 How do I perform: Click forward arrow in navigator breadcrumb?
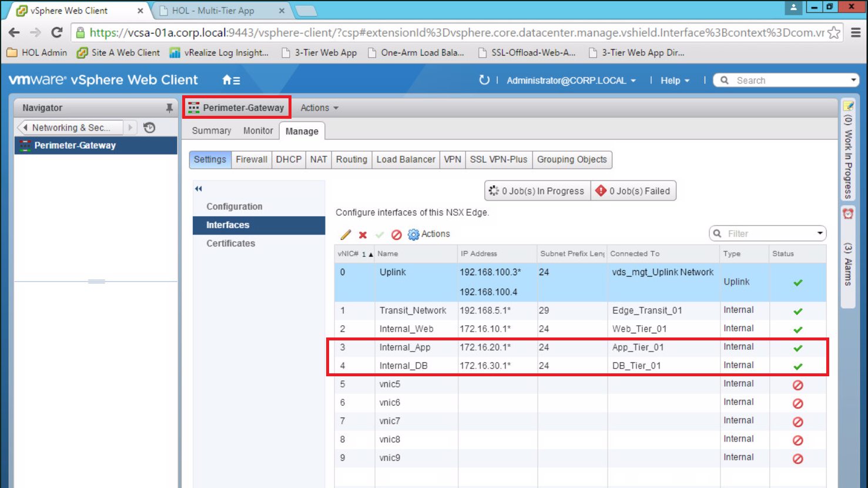click(130, 128)
